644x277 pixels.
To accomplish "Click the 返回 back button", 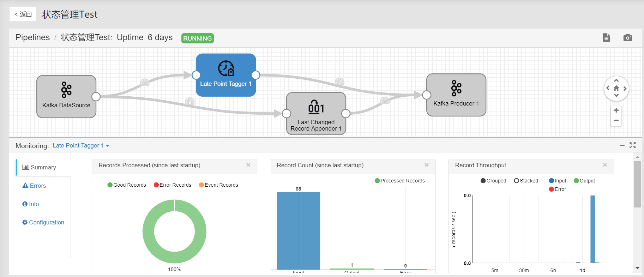I will (23, 14).
